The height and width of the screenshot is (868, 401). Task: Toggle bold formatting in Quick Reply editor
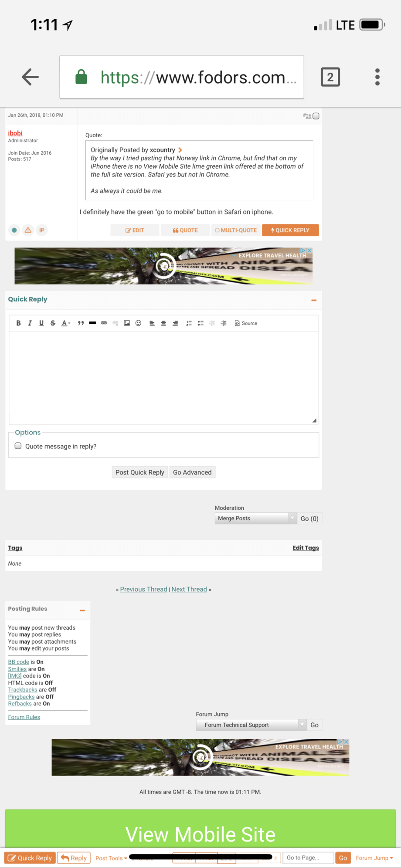[x=18, y=323]
